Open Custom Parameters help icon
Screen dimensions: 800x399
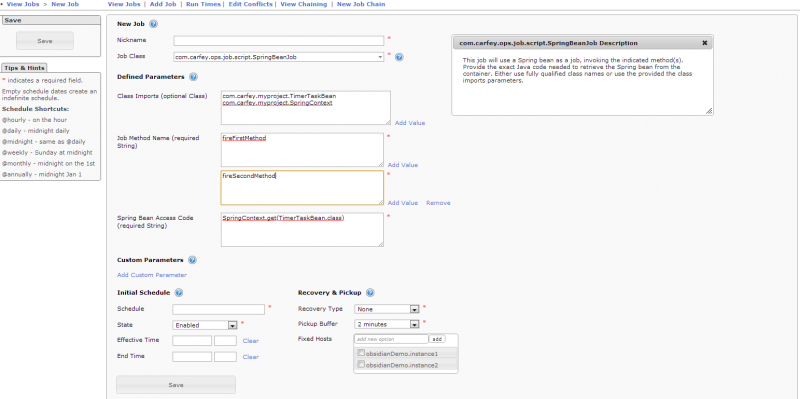(192, 260)
